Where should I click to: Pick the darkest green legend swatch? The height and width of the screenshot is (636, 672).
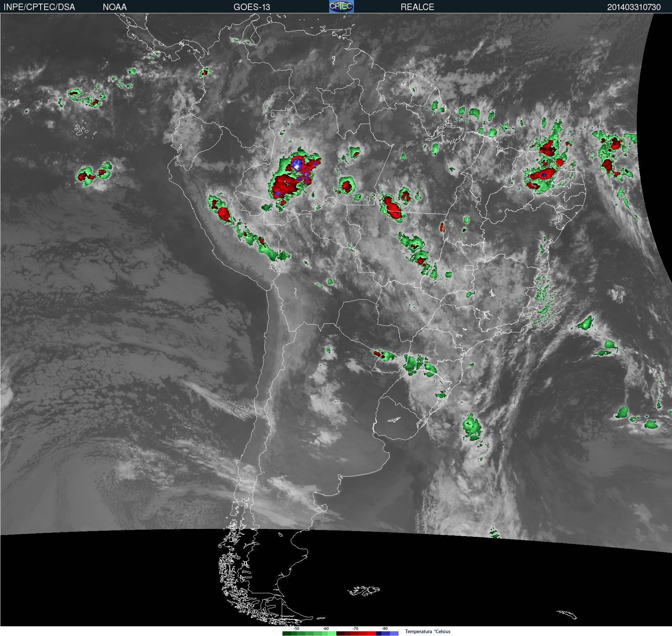(x=287, y=633)
